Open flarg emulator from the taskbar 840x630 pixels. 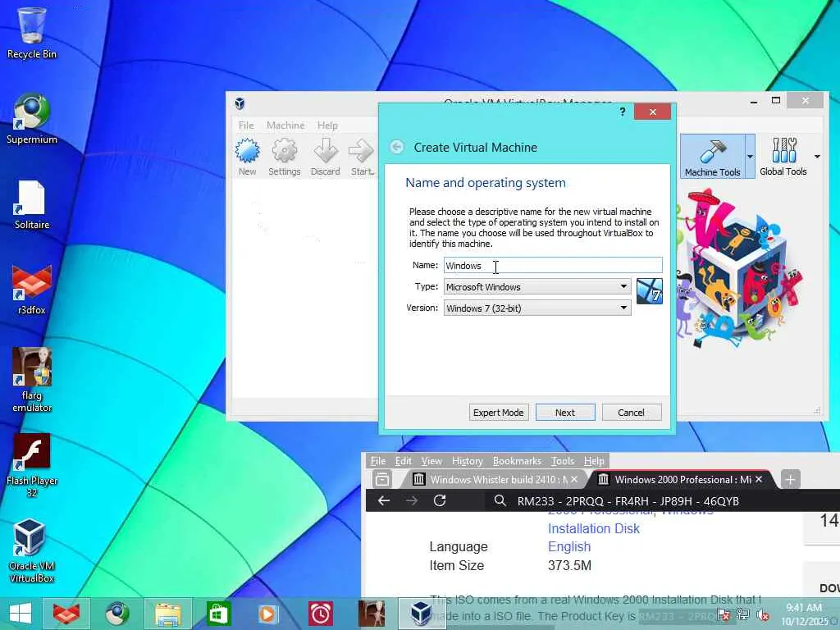click(372, 614)
